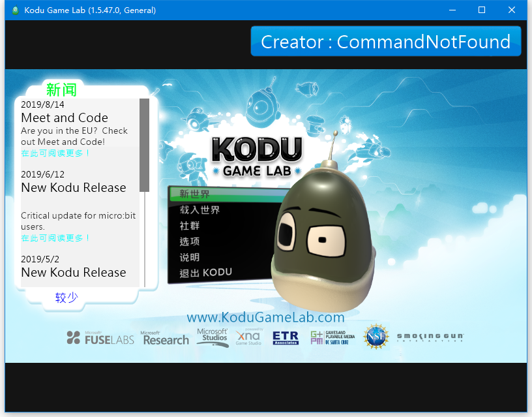This screenshot has height=417, width=532.
Task: Click the 2019/5/2 New Kodu Release headline
Action: click(74, 272)
